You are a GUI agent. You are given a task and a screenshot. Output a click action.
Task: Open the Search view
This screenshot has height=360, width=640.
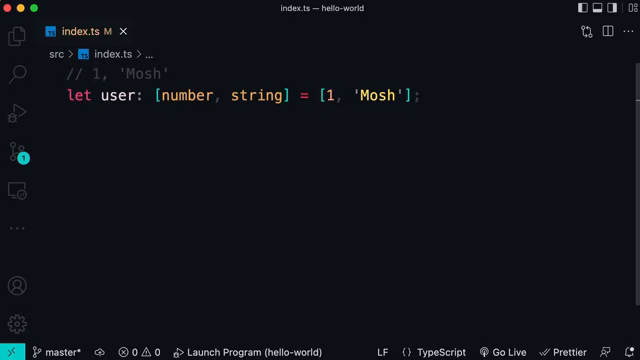tap(17, 74)
